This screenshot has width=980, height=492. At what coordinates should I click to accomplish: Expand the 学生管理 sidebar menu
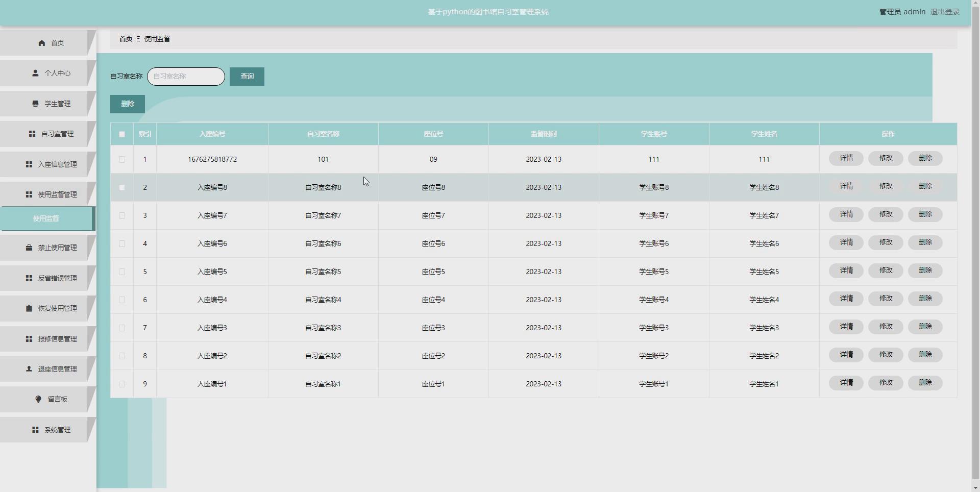point(47,104)
